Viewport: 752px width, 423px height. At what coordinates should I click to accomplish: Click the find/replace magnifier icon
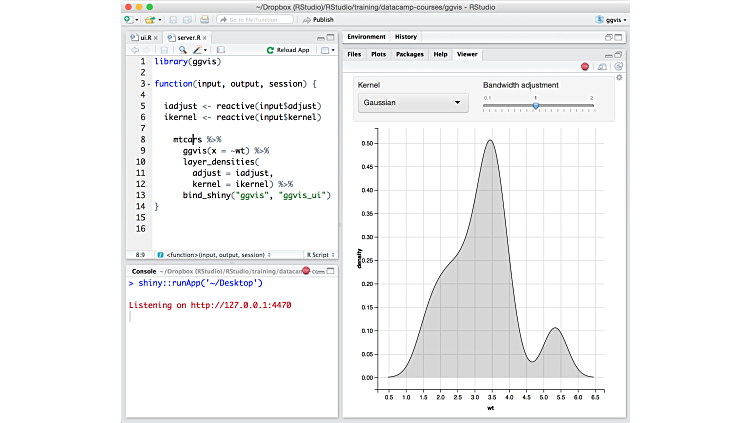pyautogui.click(x=182, y=49)
